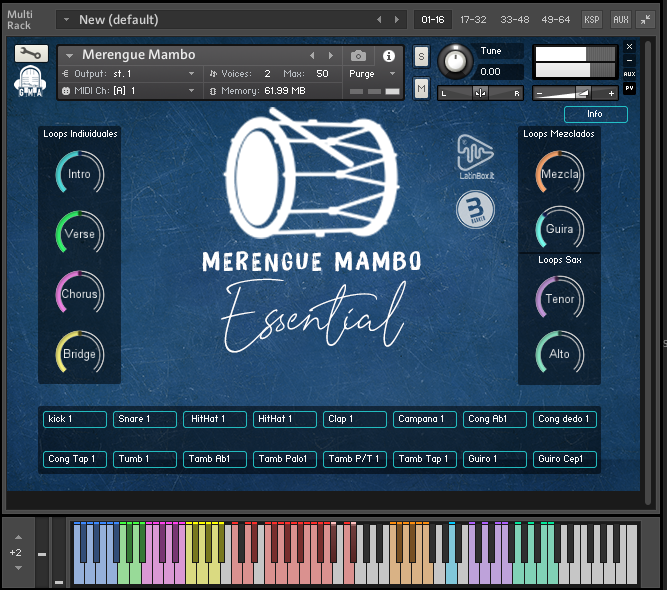Click the Bridge loop knob
The height and width of the screenshot is (590, 667).
click(x=80, y=353)
